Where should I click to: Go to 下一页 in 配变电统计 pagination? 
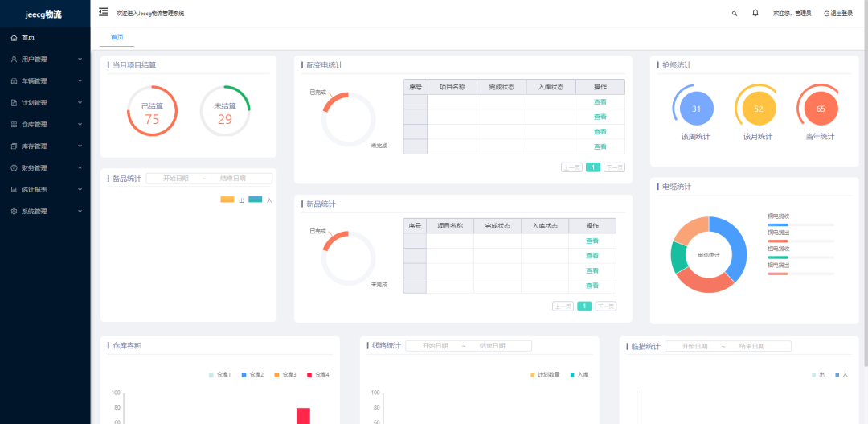[x=615, y=167]
